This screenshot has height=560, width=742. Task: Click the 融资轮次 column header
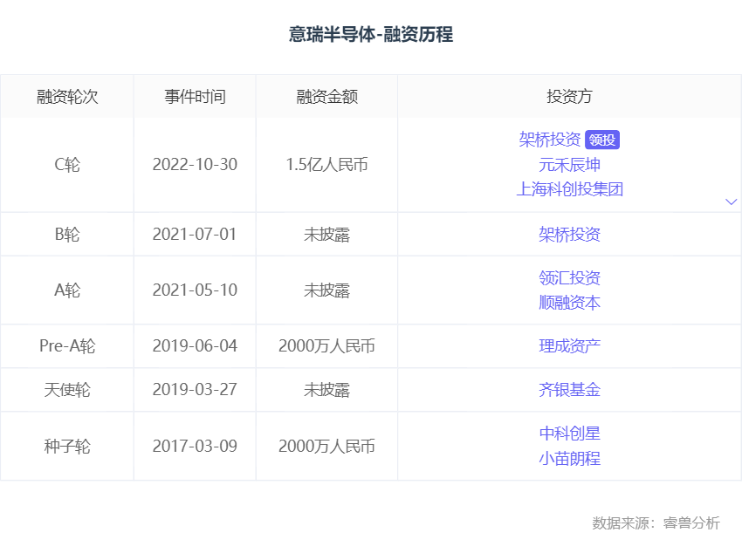click(67, 97)
